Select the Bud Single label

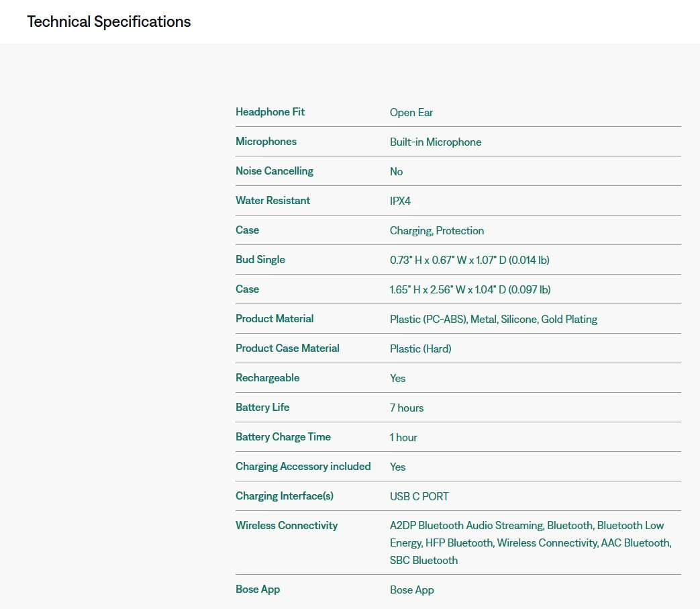point(260,259)
